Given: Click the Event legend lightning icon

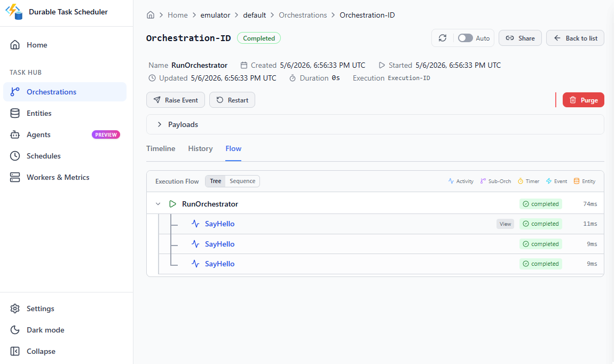Looking at the screenshot, I should pos(549,181).
